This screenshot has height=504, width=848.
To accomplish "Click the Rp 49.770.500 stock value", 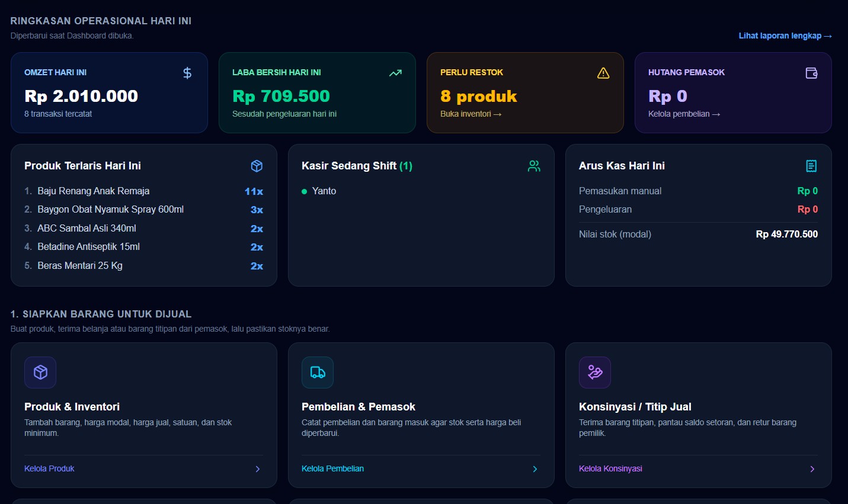I will coord(786,234).
